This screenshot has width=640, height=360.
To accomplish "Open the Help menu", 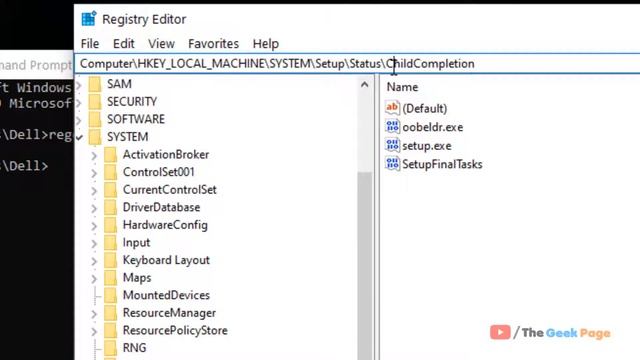I will [266, 44].
